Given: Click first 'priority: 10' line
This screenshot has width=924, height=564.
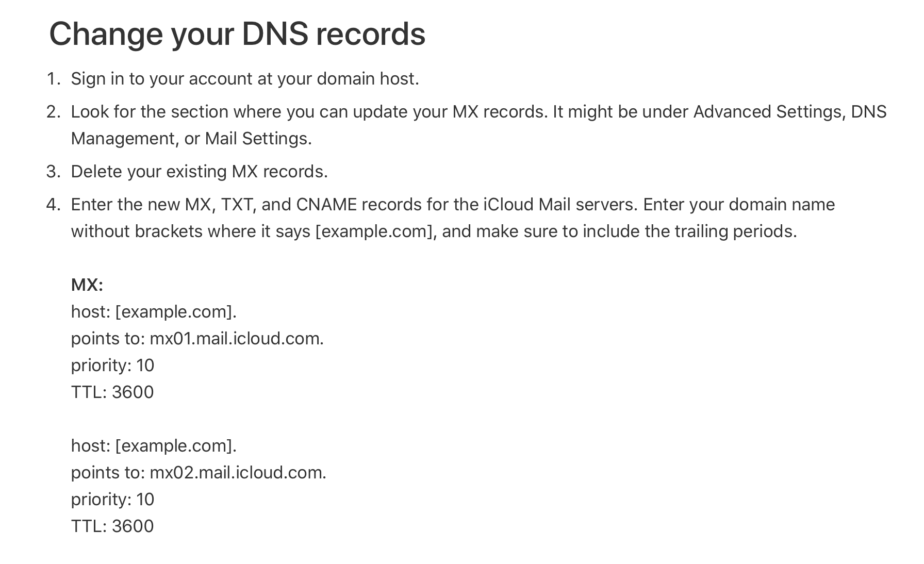Looking at the screenshot, I should point(112,366).
